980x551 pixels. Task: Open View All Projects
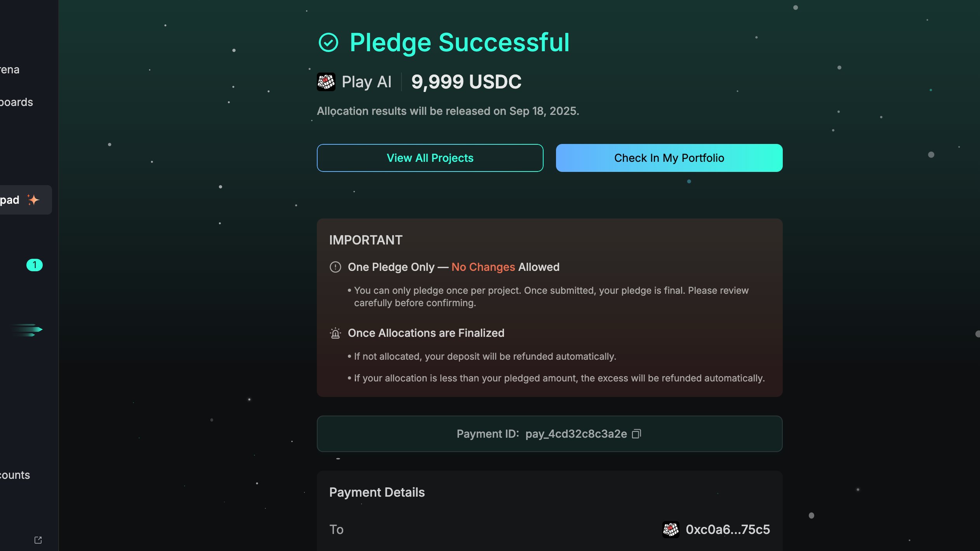(430, 158)
